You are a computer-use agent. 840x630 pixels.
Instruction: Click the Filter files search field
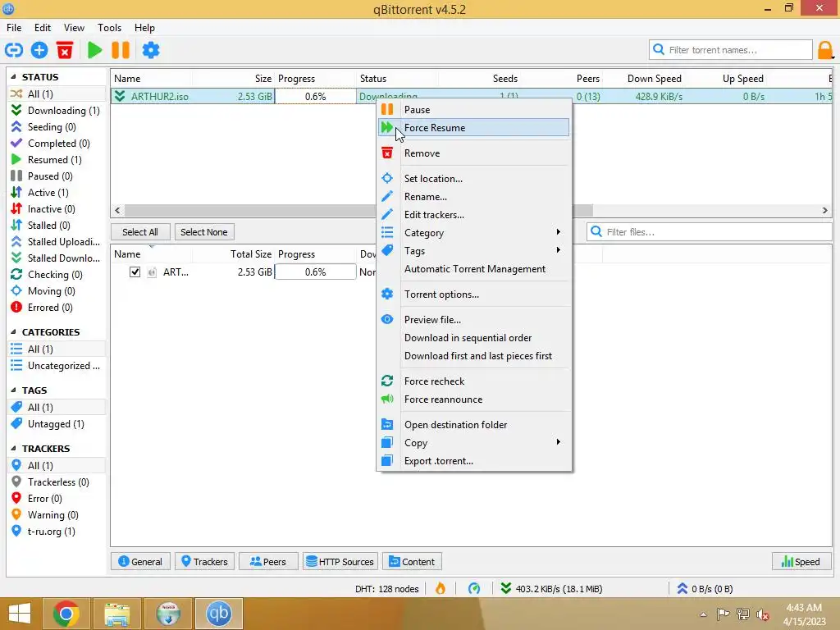pyautogui.click(x=710, y=232)
